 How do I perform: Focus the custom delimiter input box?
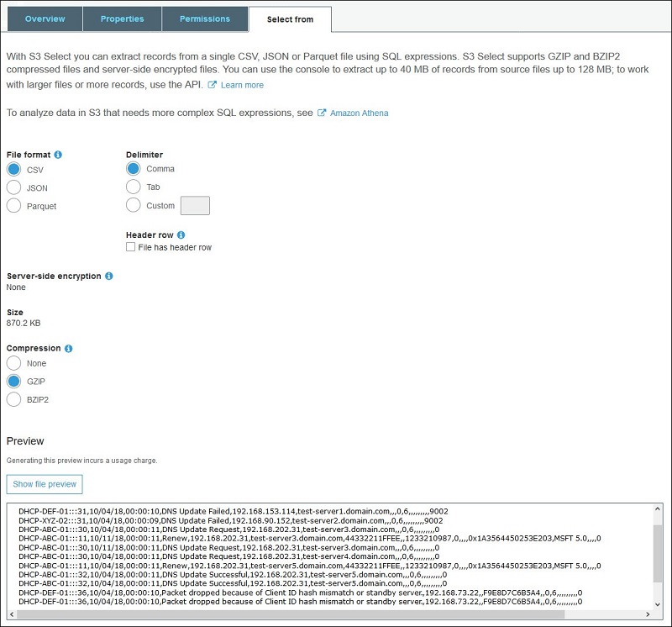click(195, 205)
